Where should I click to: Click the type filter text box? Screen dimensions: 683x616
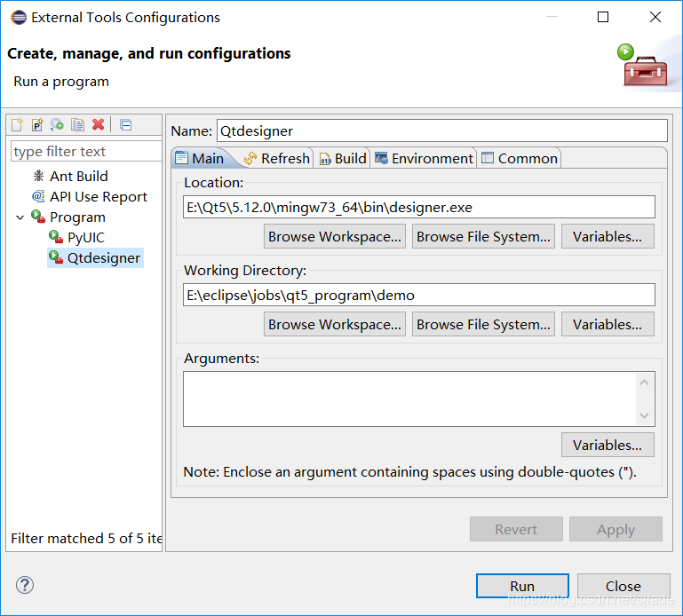86,151
